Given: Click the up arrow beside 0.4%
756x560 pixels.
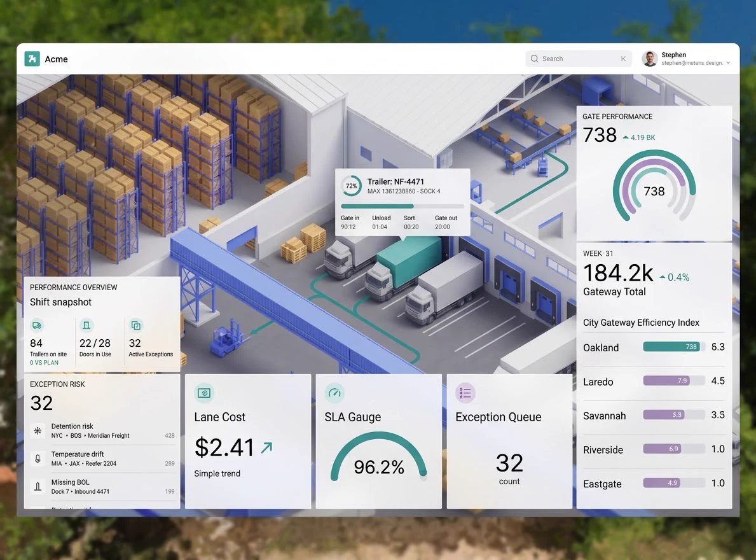Looking at the screenshot, I should click(663, 277).
